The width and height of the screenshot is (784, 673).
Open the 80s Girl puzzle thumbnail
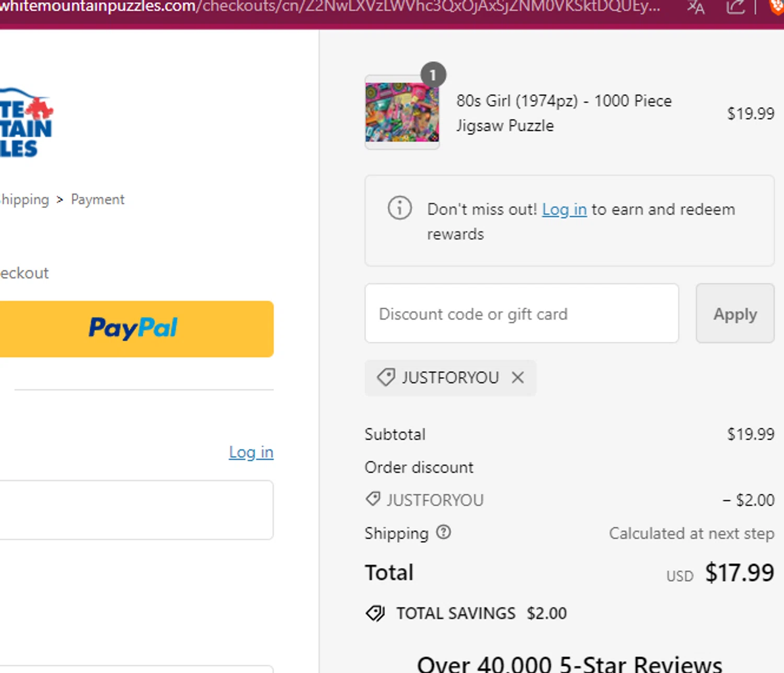(x=402, y=112)
